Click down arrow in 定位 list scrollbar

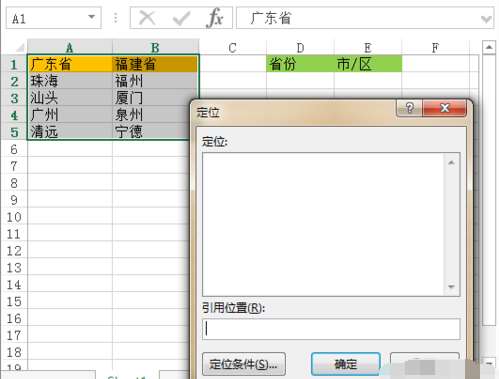click(451, 287)
